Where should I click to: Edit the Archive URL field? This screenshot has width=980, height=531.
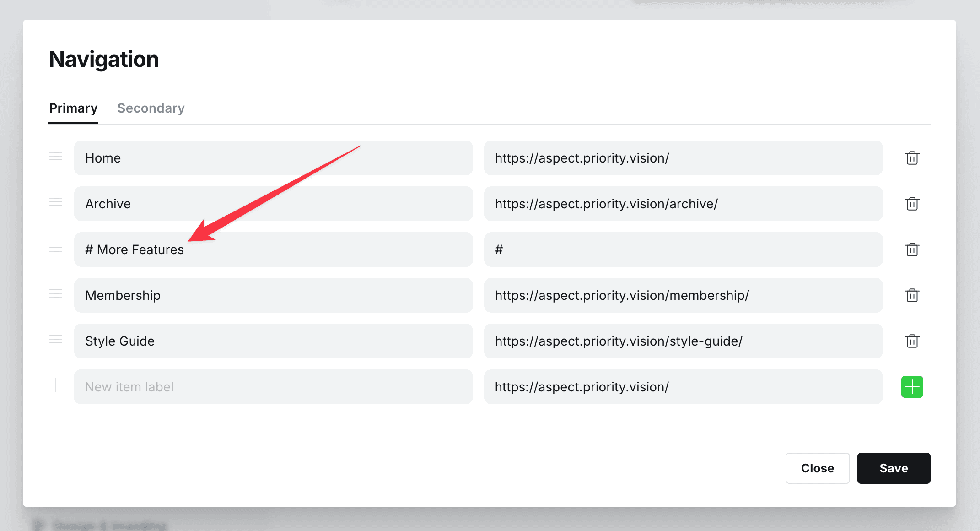pyautogui.click(x=683, y=204)
